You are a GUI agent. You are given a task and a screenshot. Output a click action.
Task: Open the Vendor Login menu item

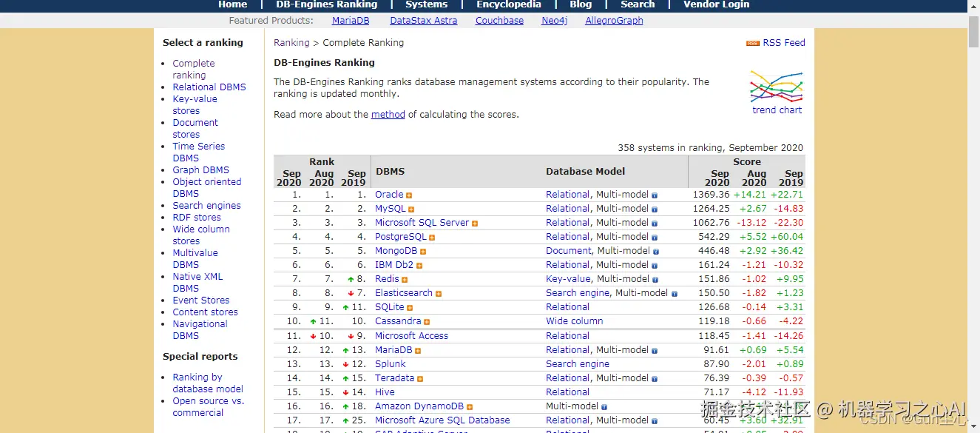[716, 4]
